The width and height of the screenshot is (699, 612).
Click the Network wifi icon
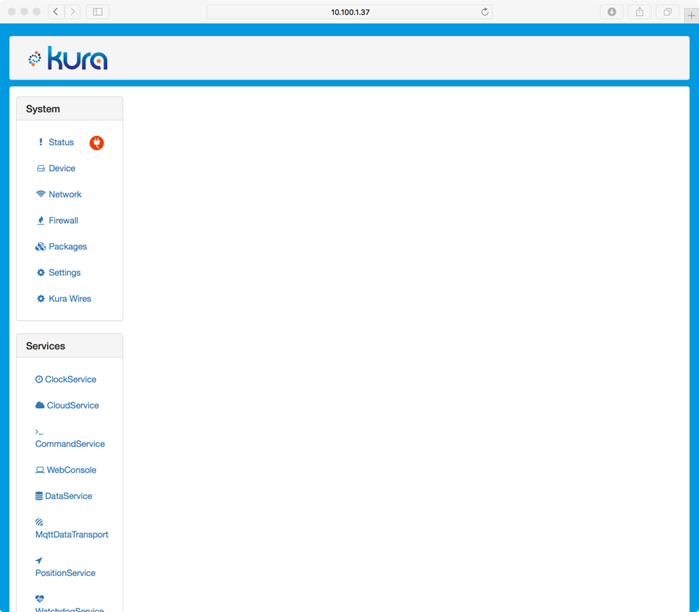(x=41, y=194)
